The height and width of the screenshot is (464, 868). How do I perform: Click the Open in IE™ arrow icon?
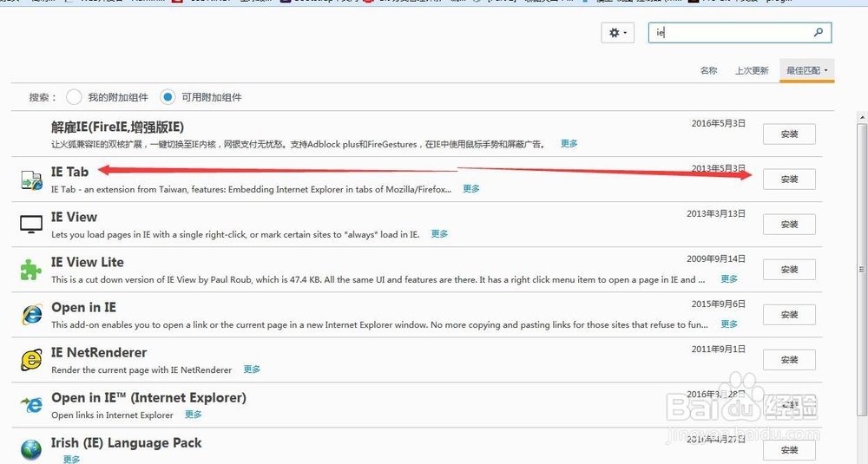31,405
